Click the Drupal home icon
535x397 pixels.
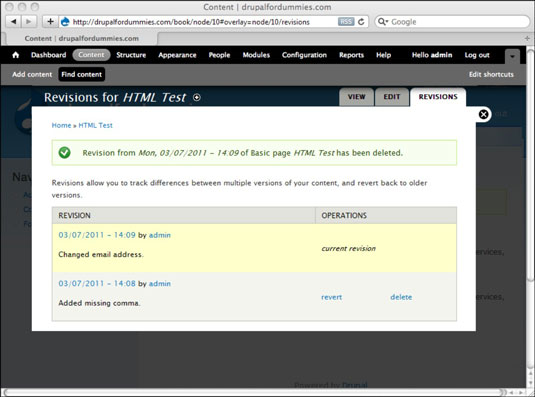coord(16,55)
